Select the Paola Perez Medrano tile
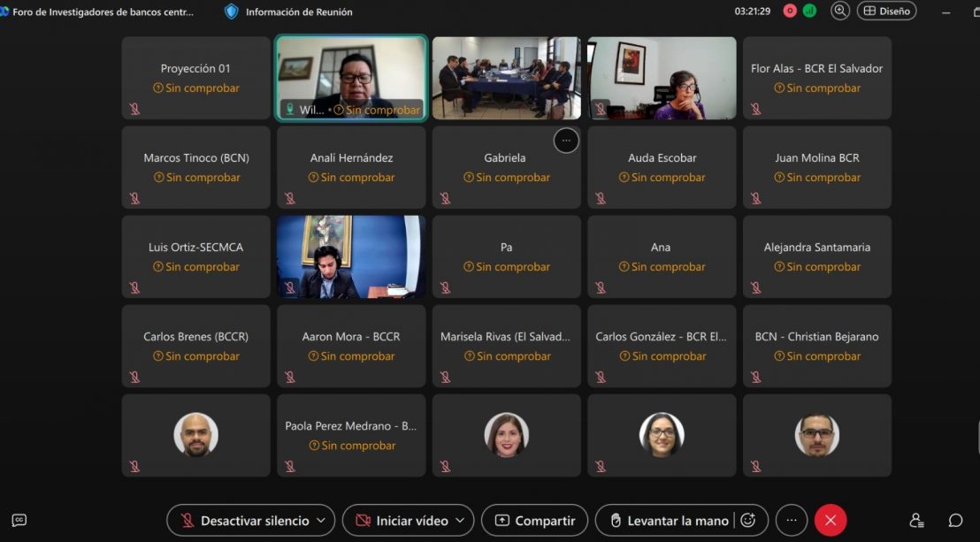The height and width of the screenshot is (542, 980). point(351,435)
